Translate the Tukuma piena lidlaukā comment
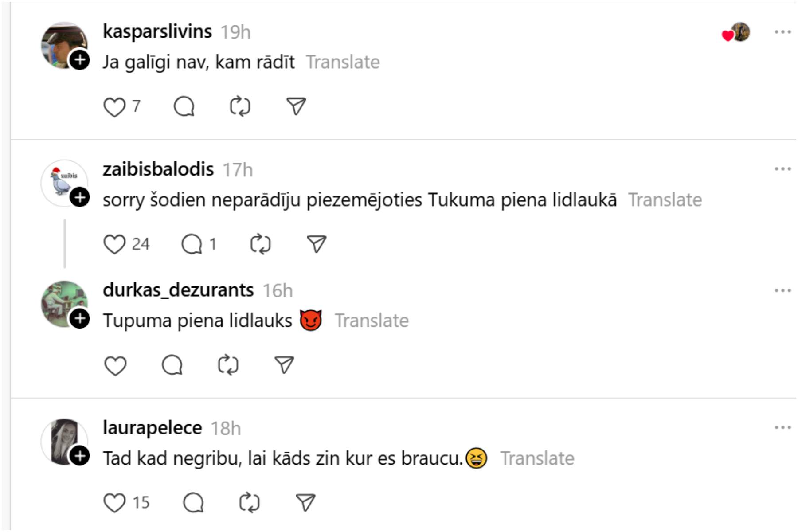The image size is (798, 532). [x=665, y=200]
